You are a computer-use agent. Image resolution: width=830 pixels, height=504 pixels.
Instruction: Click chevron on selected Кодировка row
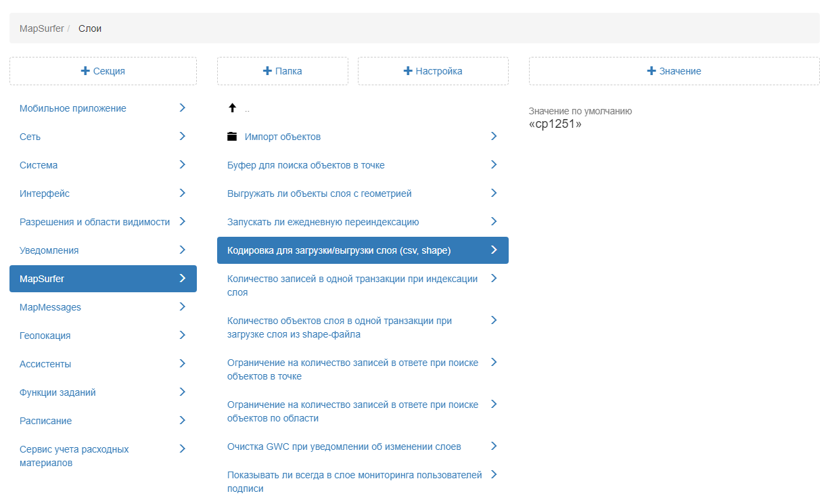[x=494, y=250]
